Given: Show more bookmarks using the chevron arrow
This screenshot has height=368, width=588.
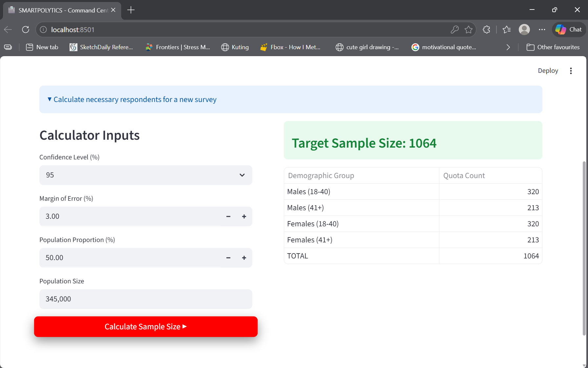Looking at the screenshot, I should [x=508, y=47].
